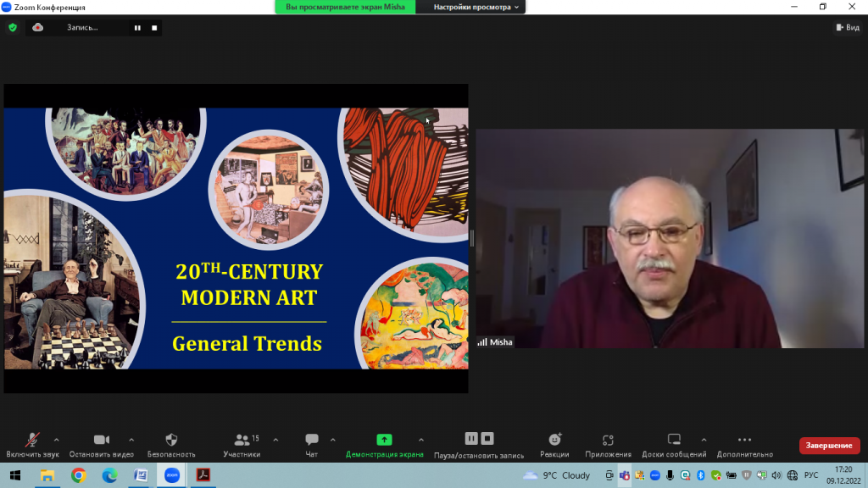The width and height of the screenshot is (868, 488).
Task: Launch Microsoft Edge from taskbar
Action: coord(109,475)
